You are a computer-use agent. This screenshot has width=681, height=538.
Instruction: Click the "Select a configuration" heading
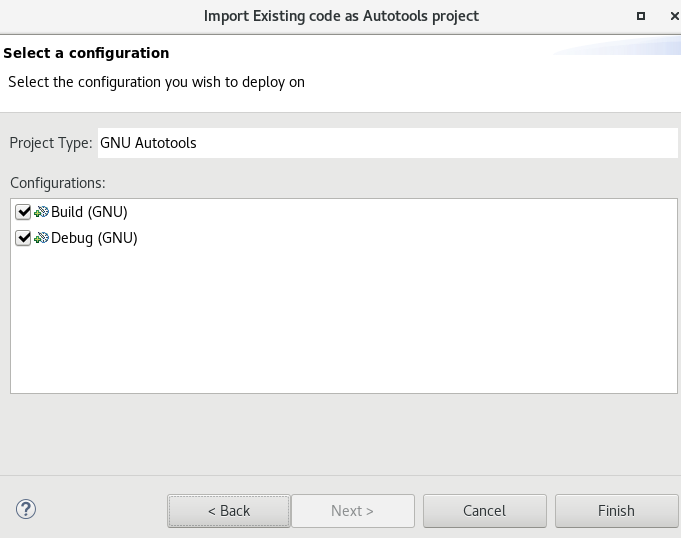pyautogui.click(x=87, y=53)
